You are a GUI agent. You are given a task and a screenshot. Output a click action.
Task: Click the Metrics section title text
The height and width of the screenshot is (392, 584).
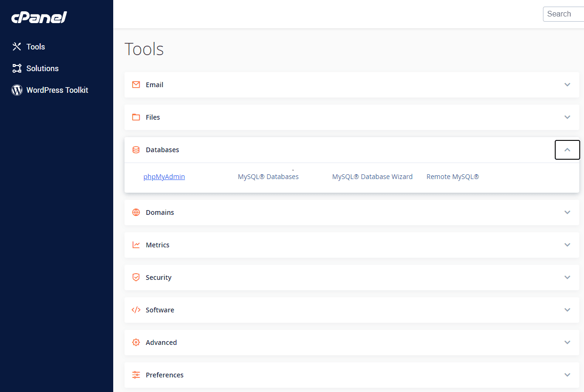[158, 245]
